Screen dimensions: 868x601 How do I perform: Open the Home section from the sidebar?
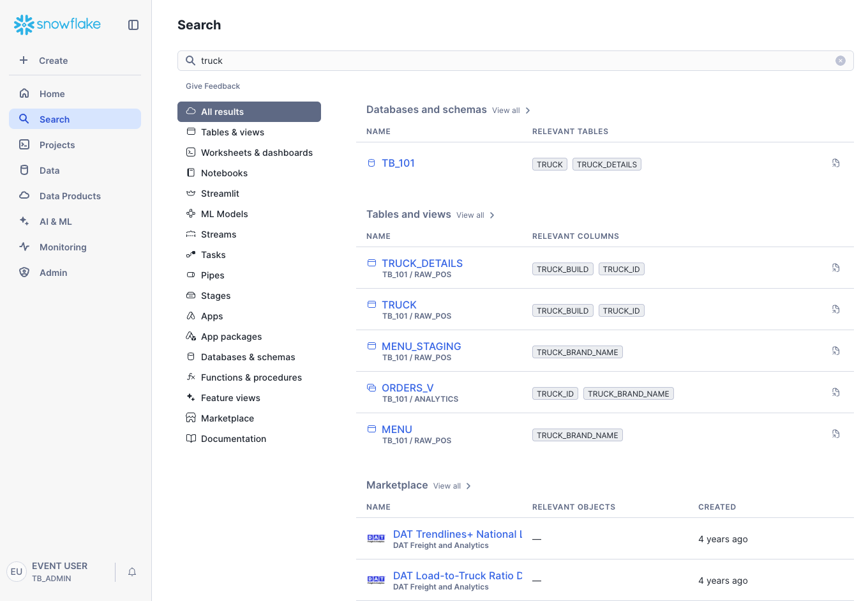pyautogui.click(x=52, y=93)
